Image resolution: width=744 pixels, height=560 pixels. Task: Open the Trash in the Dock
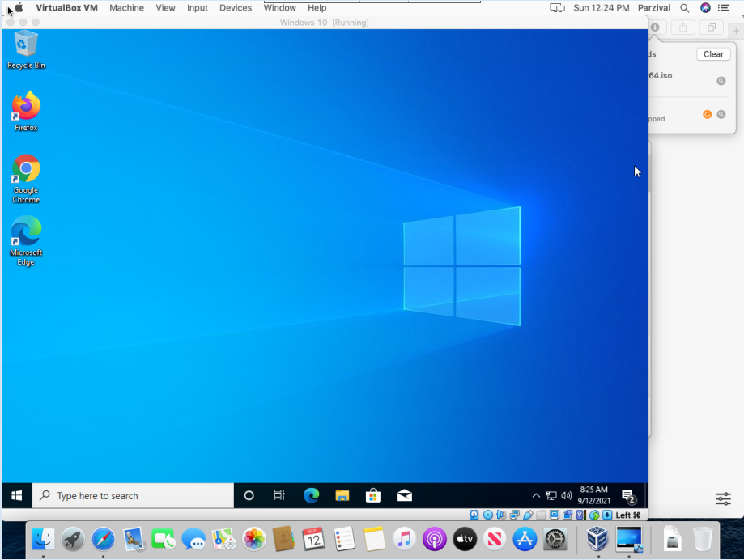[x=703, y=539]
